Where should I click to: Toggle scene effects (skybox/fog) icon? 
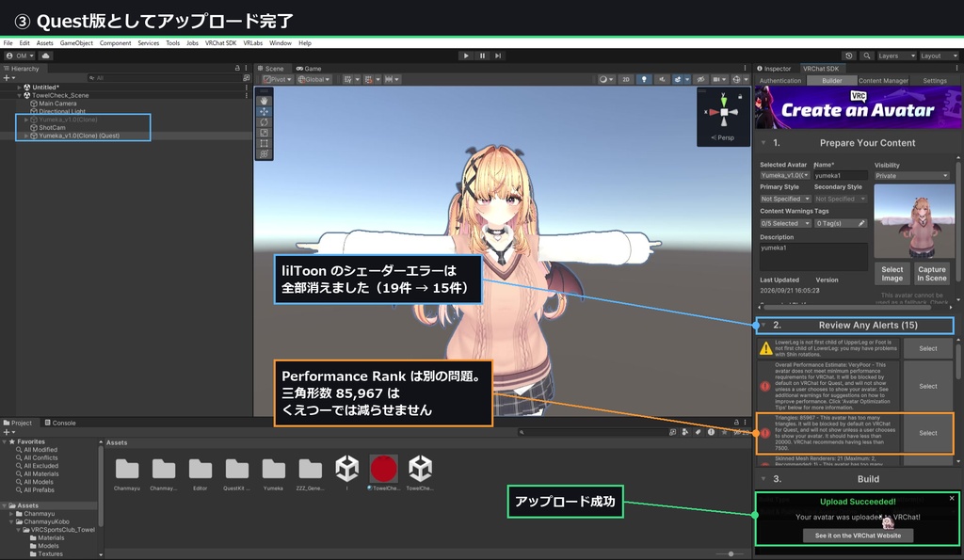678,79
